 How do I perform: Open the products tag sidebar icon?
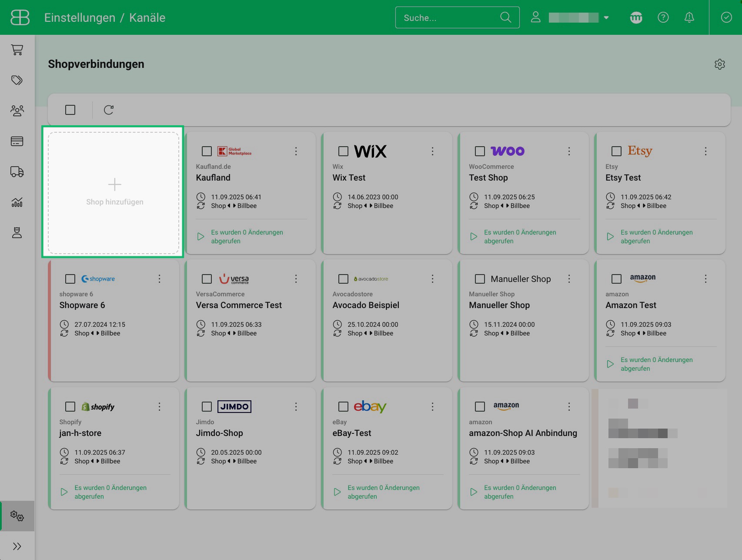[17, 80]
